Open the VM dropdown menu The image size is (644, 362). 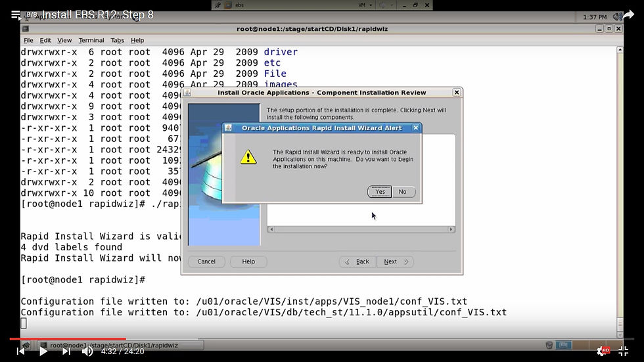pyautogui.click(x=365, y=5)
